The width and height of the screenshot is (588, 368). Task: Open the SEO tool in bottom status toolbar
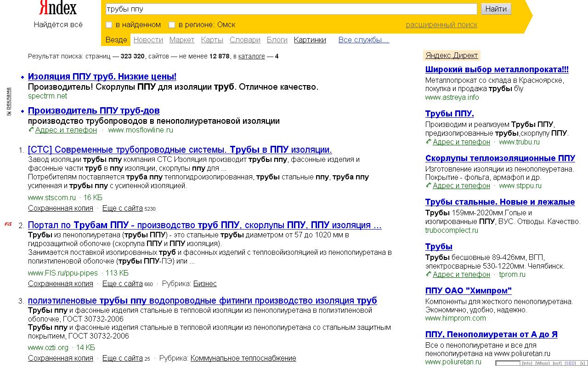pyautogui.click(x=570, y=363)
